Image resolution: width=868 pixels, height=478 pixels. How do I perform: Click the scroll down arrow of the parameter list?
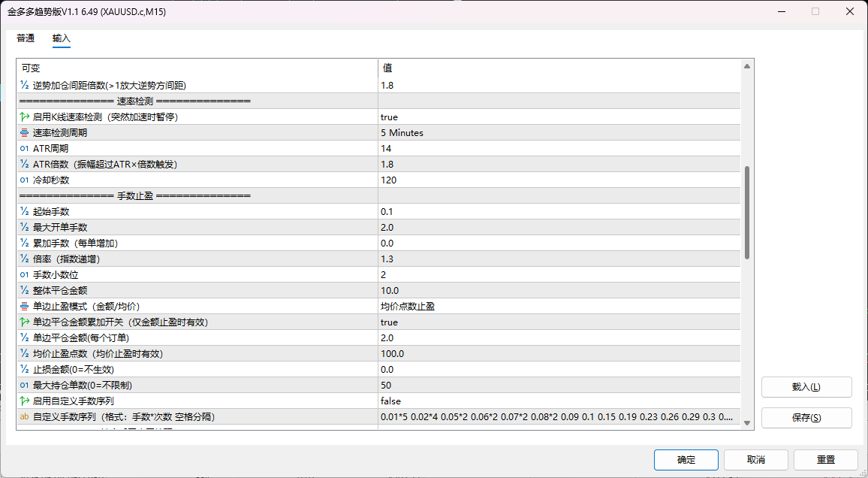point(747,423)
